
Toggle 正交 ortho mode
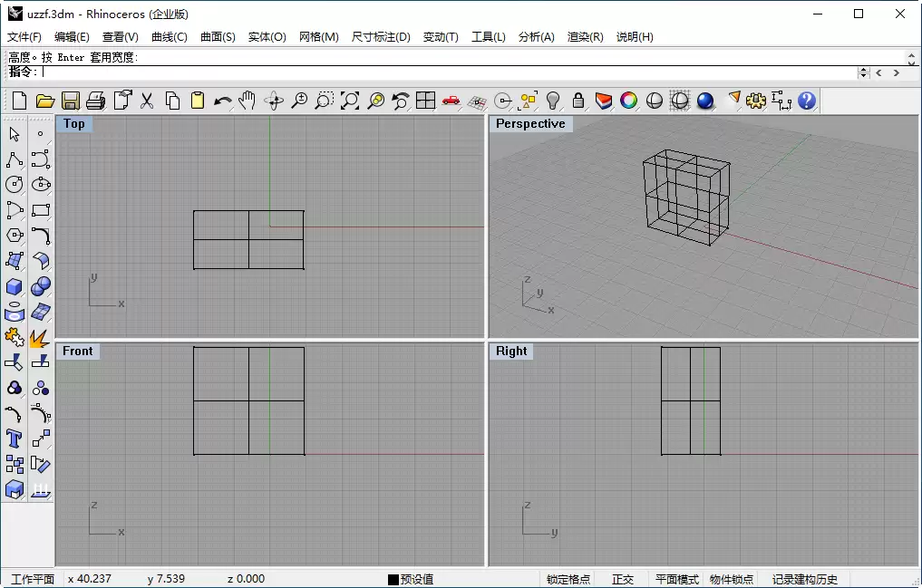point(622,579)
